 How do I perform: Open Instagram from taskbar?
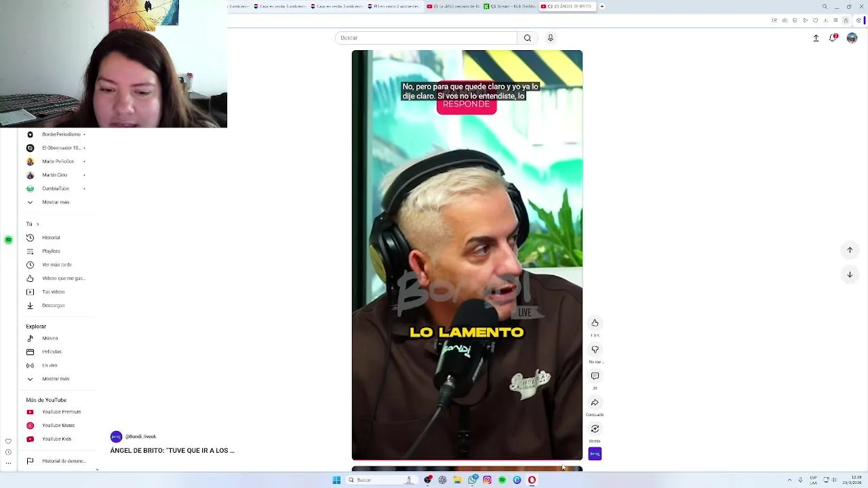pos(487,480)
